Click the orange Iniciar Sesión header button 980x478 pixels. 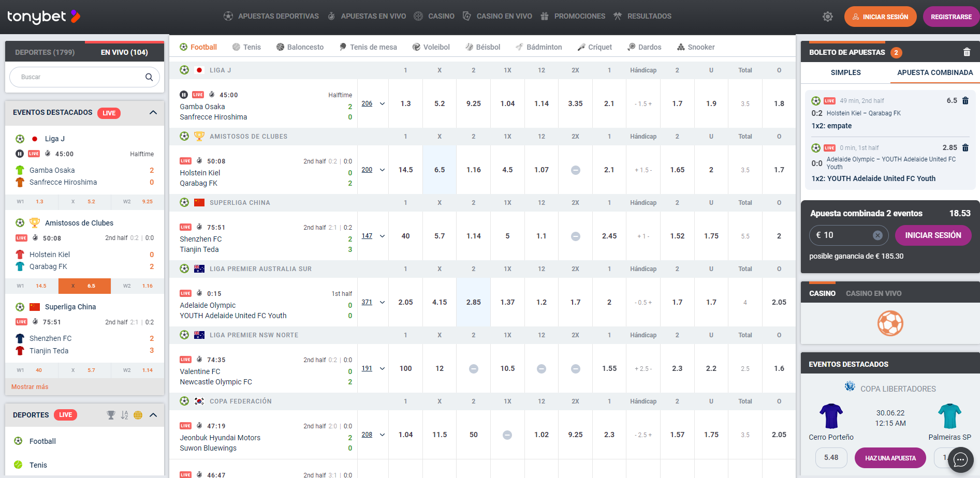click(880, 17)
